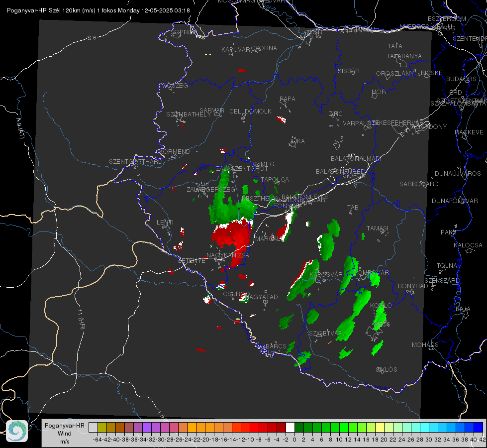Click the RÁCKEVE city label

469,132
